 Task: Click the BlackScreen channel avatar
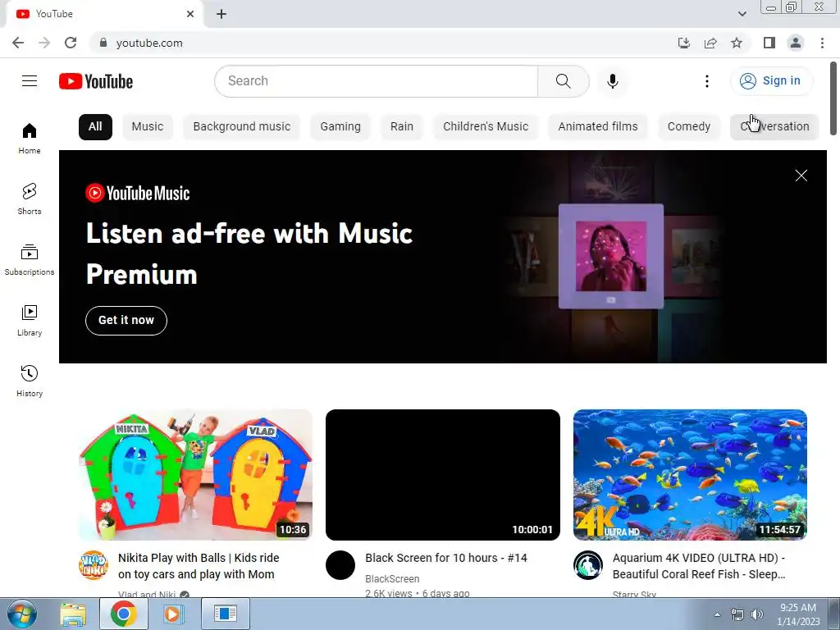point(340,565)
